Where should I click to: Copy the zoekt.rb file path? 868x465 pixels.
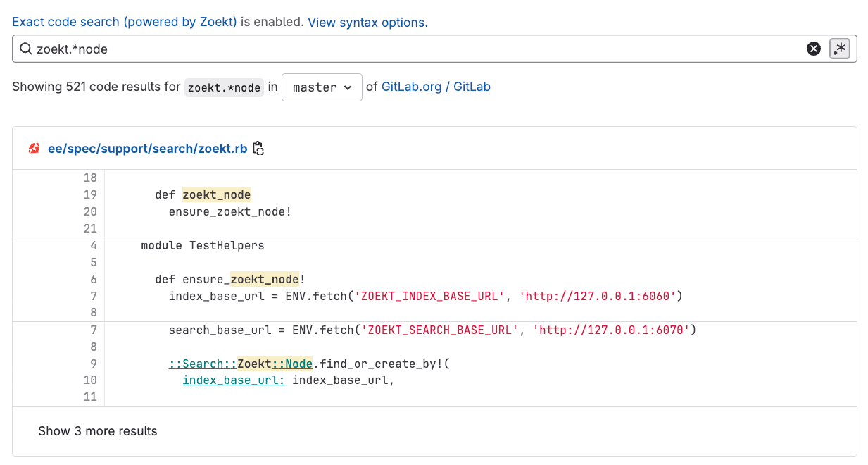click(258, 149)
